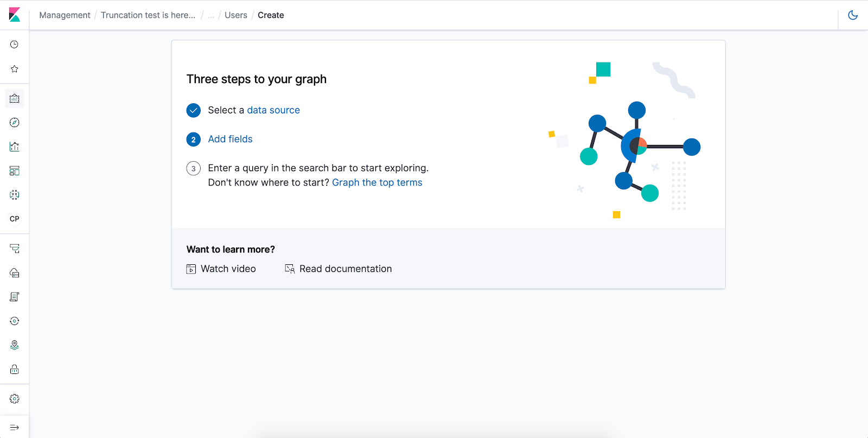The image size is (868, 438).
Task: Open Logs scroll icon in sidebar
Action: 15,297
